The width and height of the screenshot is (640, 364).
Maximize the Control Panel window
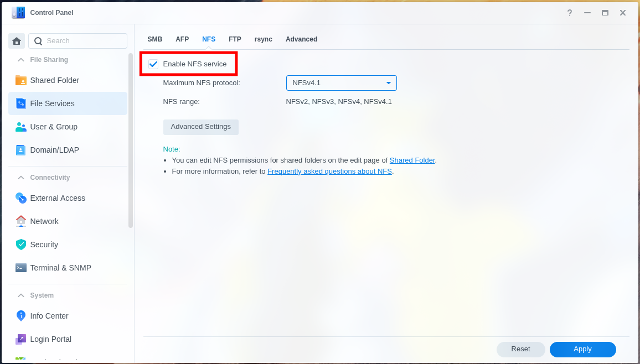pos(605,13)
